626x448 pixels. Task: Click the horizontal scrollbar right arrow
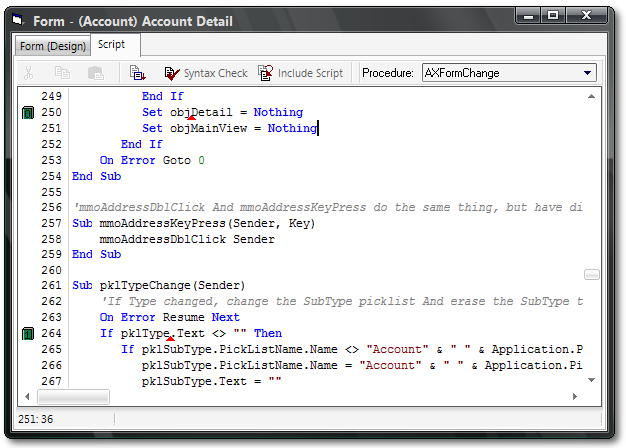pyautogui.click(x=575, y=396)
